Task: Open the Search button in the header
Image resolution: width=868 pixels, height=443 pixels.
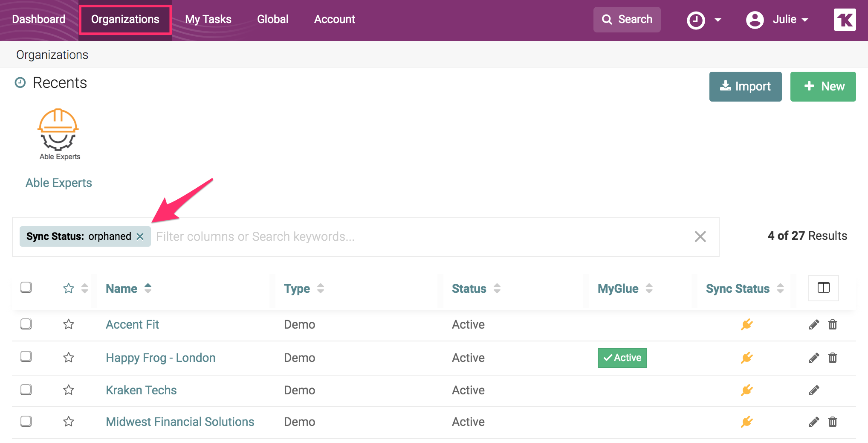Action: [627, 20]
